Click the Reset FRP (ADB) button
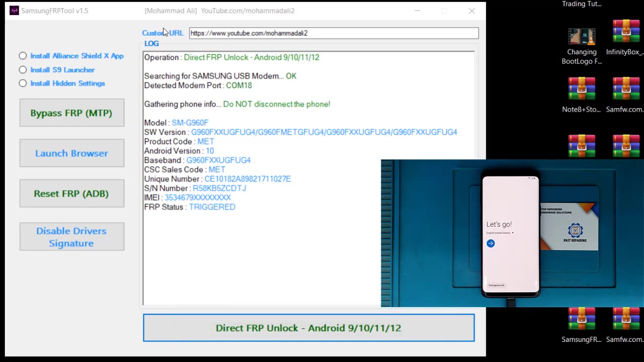This screenshot has width=644, height=362. click(71, 193)
